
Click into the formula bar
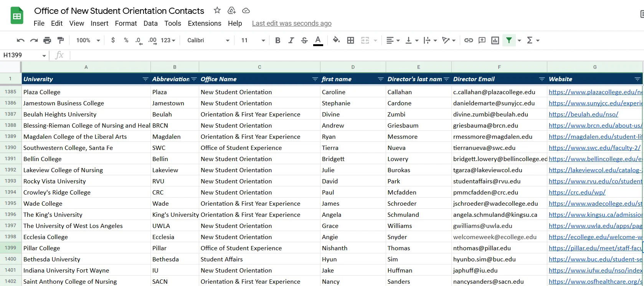click(356, 55)
